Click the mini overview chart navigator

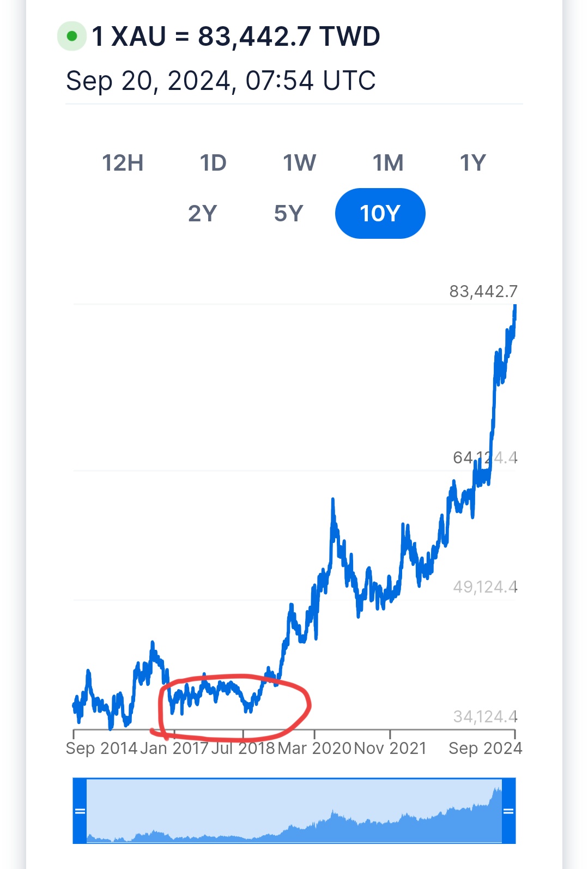(294, 811)
